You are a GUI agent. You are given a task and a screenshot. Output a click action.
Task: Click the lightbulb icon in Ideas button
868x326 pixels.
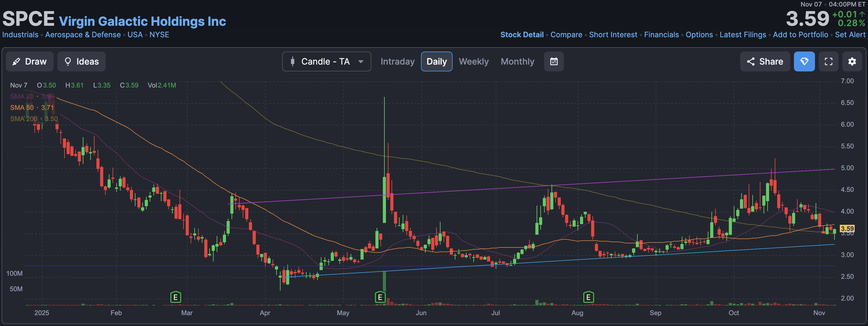tap(68, 61)
